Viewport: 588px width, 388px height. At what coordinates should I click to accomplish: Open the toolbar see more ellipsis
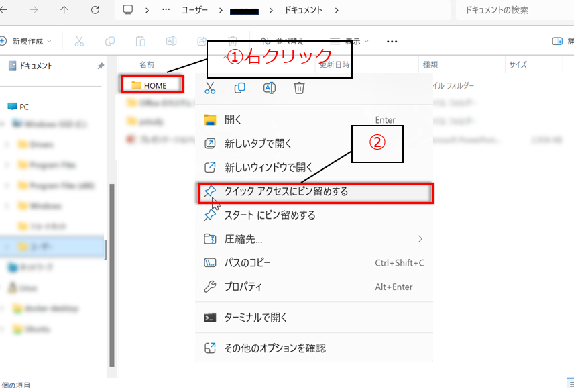coord(392,42)
